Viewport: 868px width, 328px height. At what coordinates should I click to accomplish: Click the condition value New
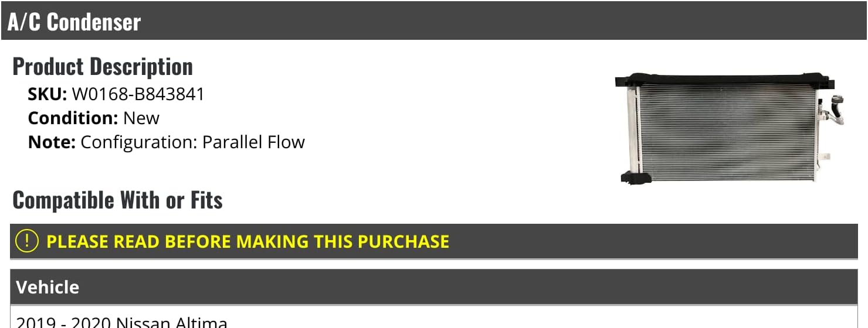pos(141,118)
